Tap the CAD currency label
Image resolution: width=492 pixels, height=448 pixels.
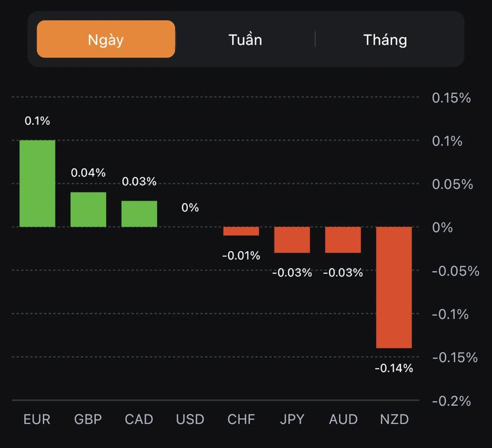[139, 419]
